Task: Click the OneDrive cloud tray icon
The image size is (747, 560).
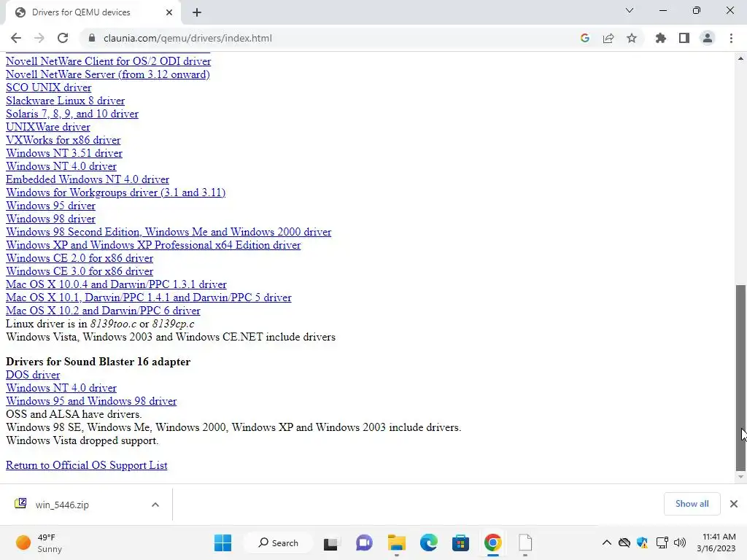Action: tap(624, 542)
